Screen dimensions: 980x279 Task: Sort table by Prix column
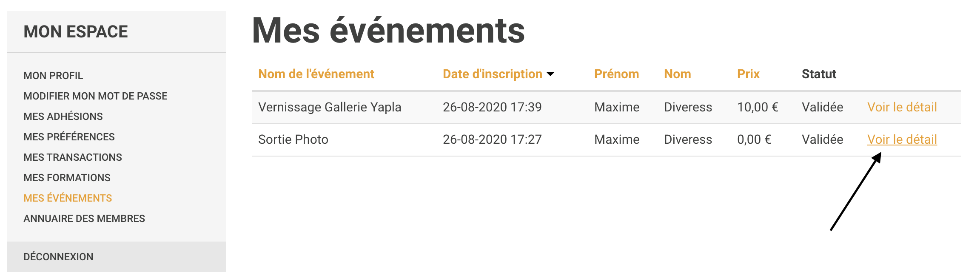(x=748, y=74)
